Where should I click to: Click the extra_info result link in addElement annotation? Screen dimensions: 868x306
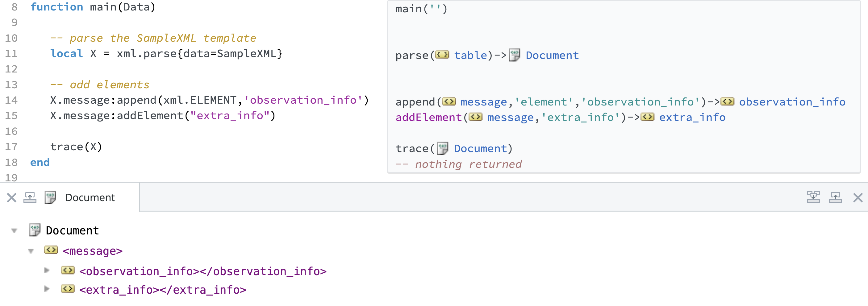point(692,117)
